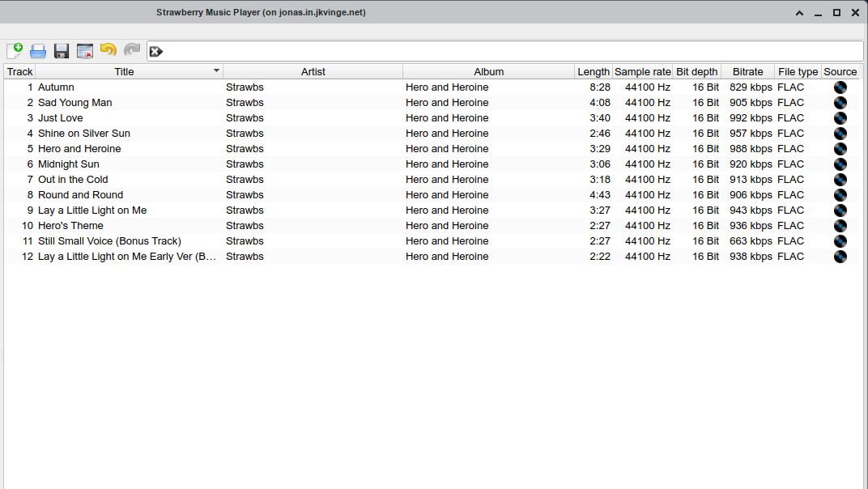
Task: Select Lay a Little Light on Me, track 9
Action: point(91,210)
